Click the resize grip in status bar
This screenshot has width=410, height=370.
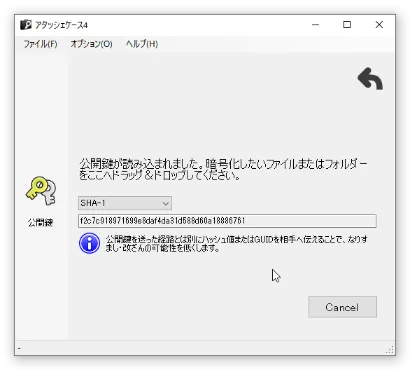pyautogui.click(x=390, y=349)
